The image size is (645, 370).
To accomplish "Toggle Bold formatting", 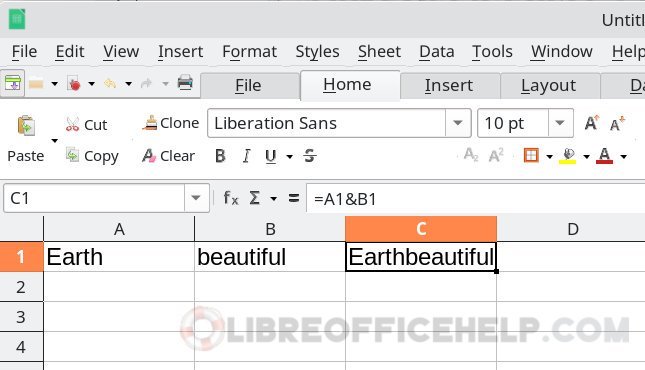I will pyautogui.click(x=220, y=156).
